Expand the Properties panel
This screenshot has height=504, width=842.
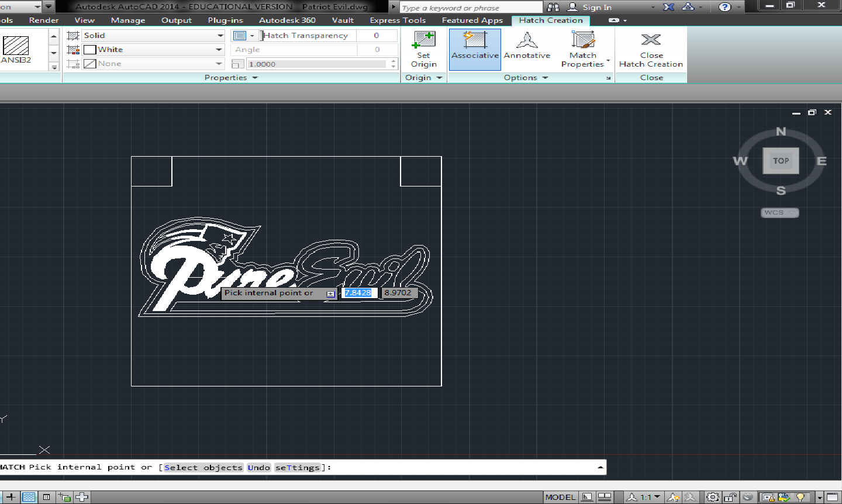pos(231,77)
